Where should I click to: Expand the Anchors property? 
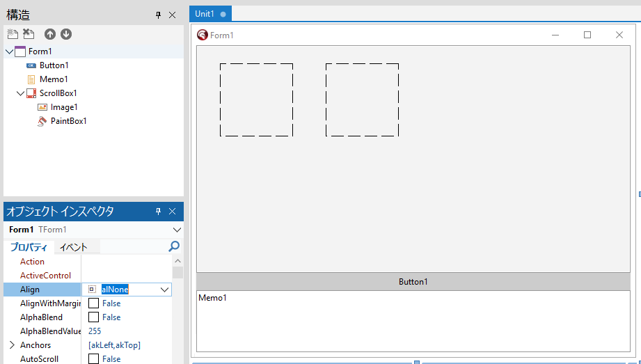pos(12,345)
